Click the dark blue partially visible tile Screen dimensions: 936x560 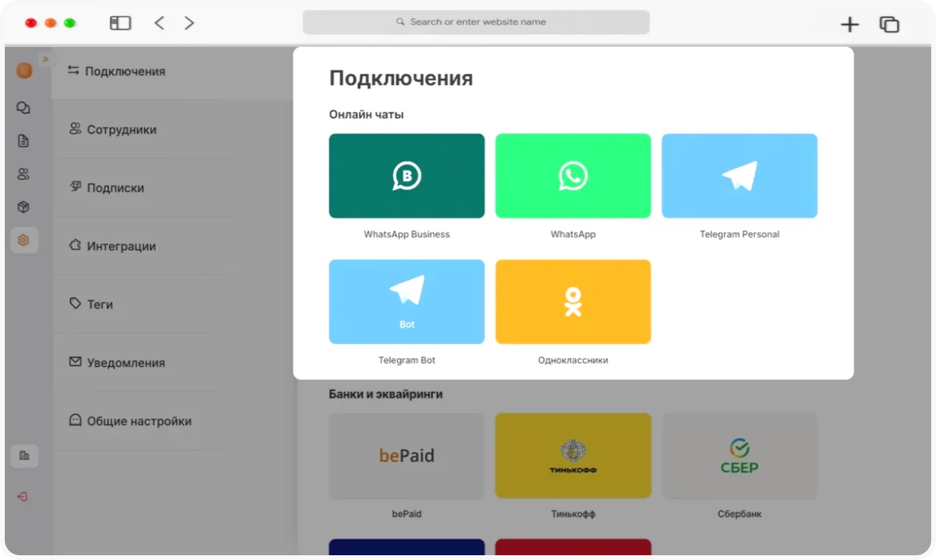click(407, 547)
